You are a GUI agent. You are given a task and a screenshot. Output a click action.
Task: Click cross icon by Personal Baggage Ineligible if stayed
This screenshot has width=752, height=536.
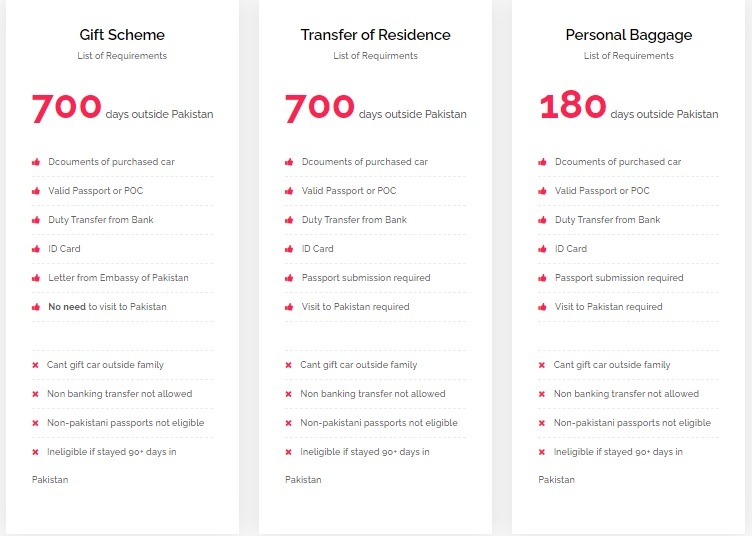coord(541,452)
